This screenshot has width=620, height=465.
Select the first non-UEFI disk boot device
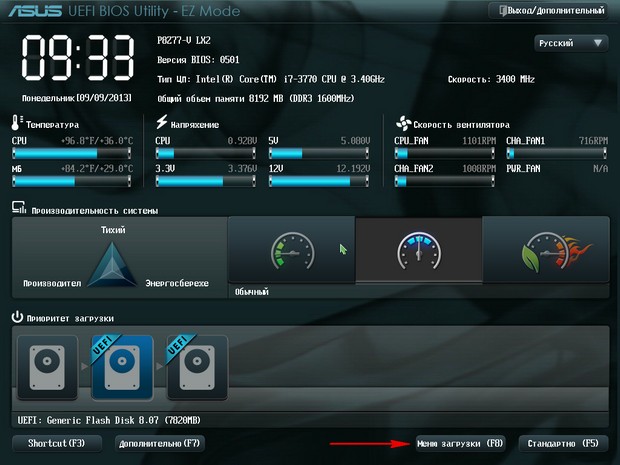[x=47, y=368]
